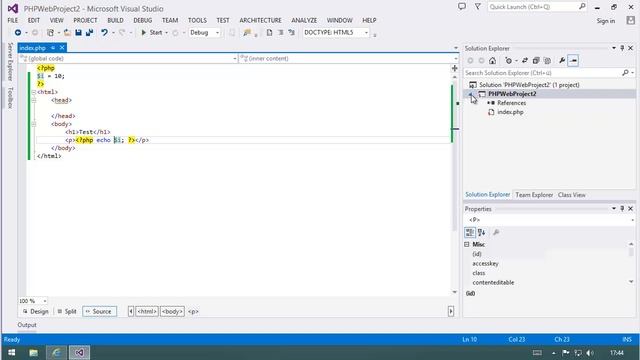This screenshot has height=360, width=640.
Task: Click the Start debugging button
Action: coord(152,33)
